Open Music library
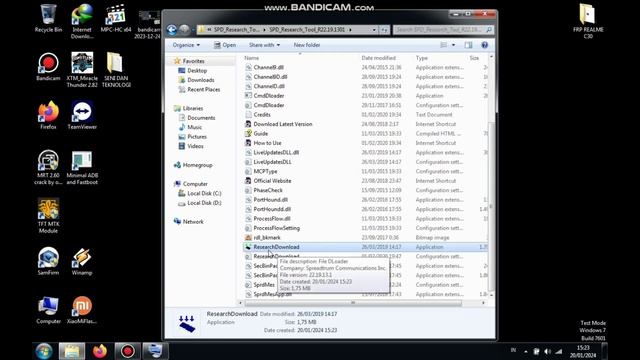 pos(194,127)
